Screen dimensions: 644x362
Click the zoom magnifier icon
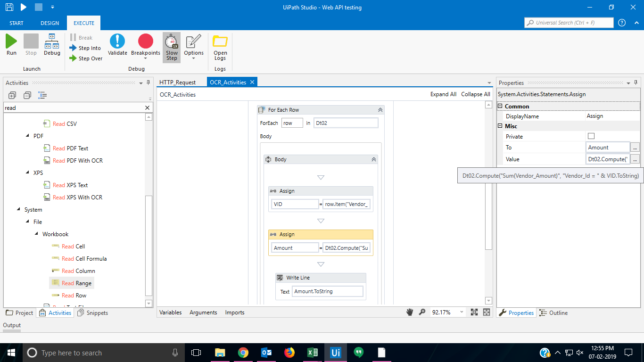pyautogui.click(x=422, y=312)
